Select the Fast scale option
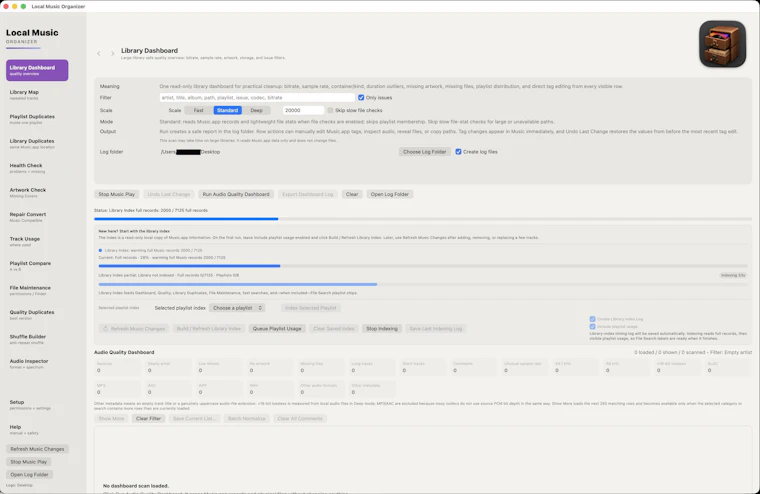This screenshot has height=494, width=760. click(199, 111)
